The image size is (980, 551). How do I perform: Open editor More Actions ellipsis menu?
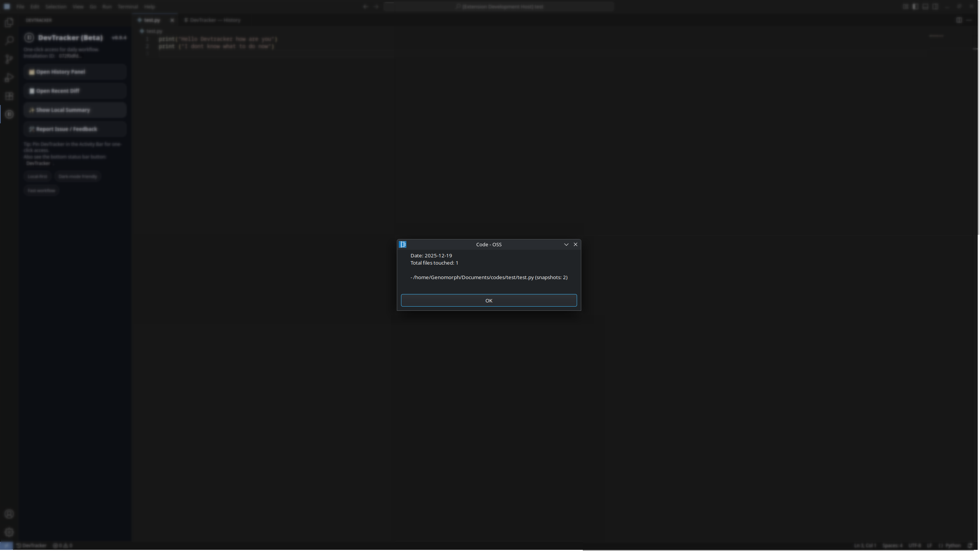969,20
